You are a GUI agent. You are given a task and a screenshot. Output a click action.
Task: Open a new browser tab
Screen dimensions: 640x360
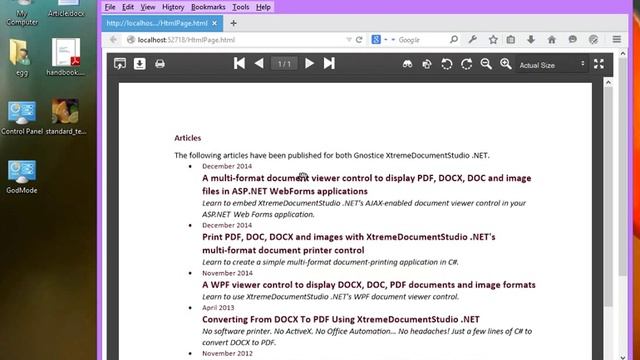click(233, 23)
